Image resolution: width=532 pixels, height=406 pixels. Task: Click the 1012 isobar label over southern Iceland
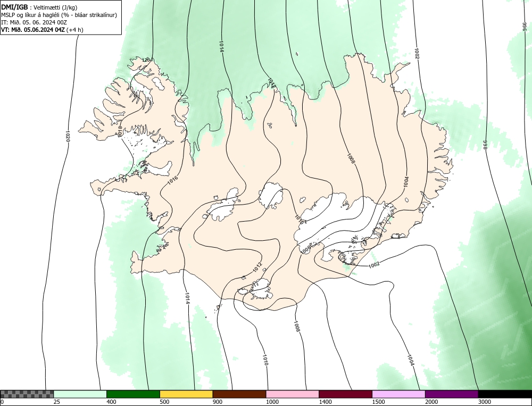257,267
